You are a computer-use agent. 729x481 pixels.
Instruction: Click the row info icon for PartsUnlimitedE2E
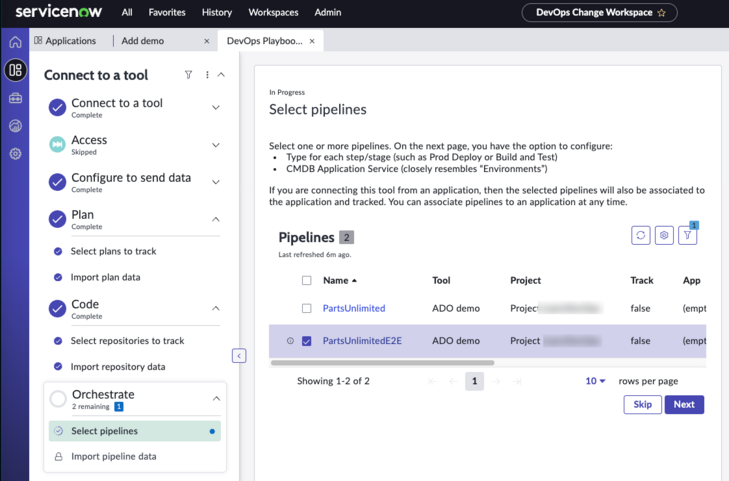pos(290,341)
